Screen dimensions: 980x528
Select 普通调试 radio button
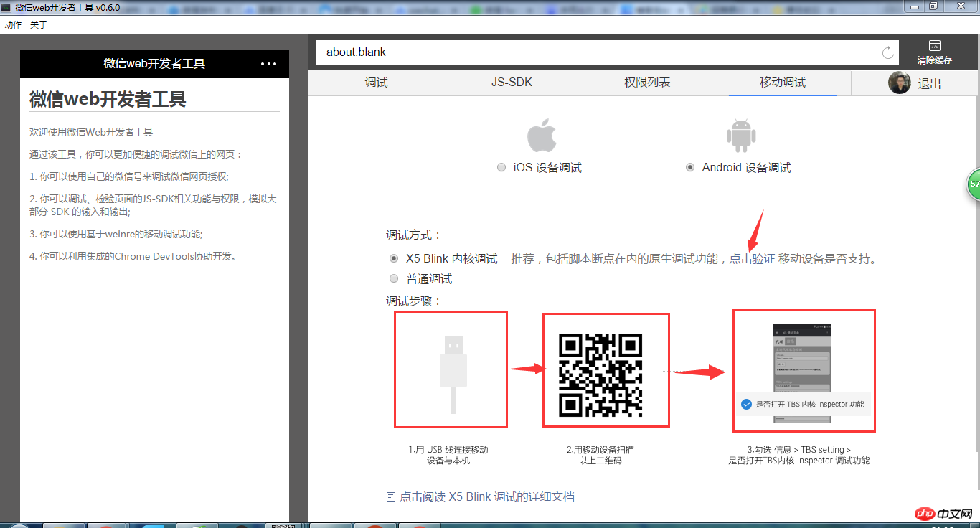coord(393,278)
